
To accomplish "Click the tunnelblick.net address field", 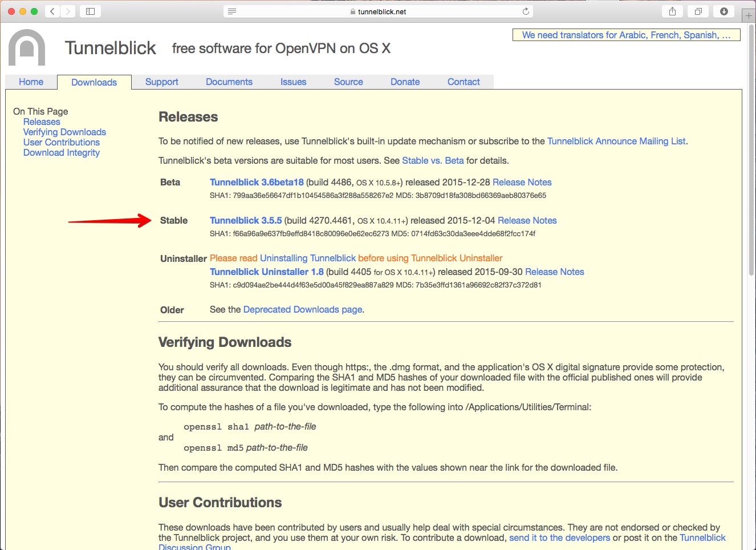I will point(381,11).
